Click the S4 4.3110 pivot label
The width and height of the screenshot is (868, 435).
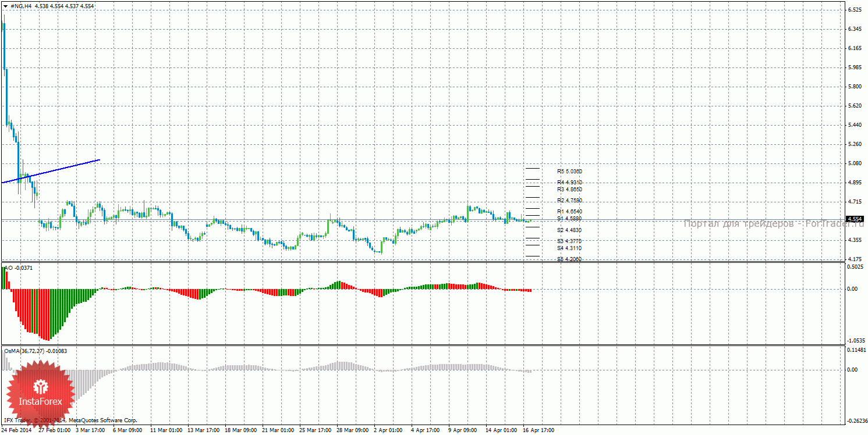coord(569,248)
